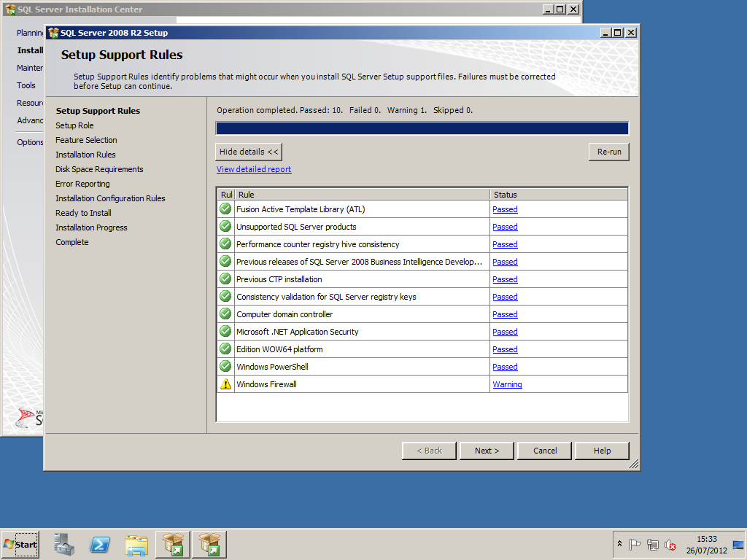Sort by the Status column header
Screen dimensions: 747x560
coord(559,195)
